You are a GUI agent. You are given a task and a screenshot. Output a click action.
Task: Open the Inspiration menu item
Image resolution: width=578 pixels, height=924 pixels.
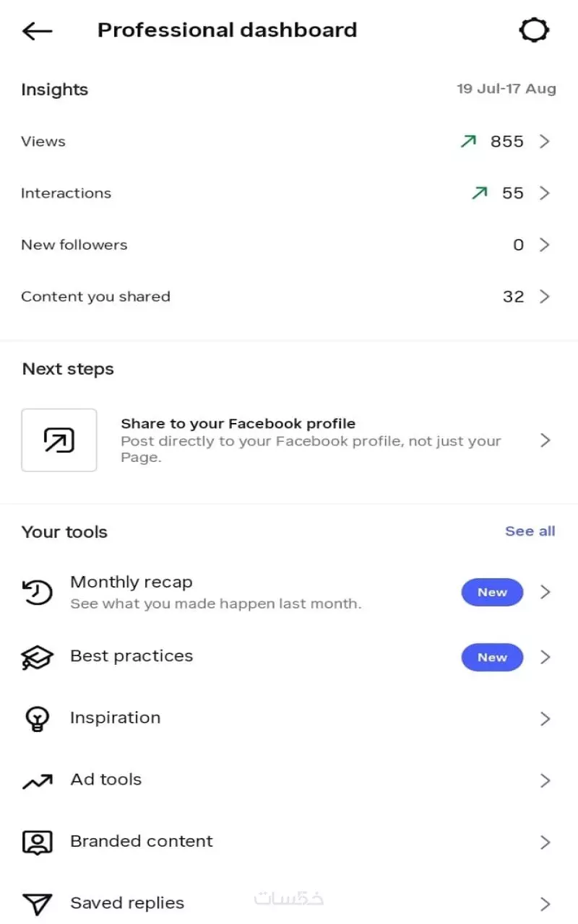click(x=116, y=718)
